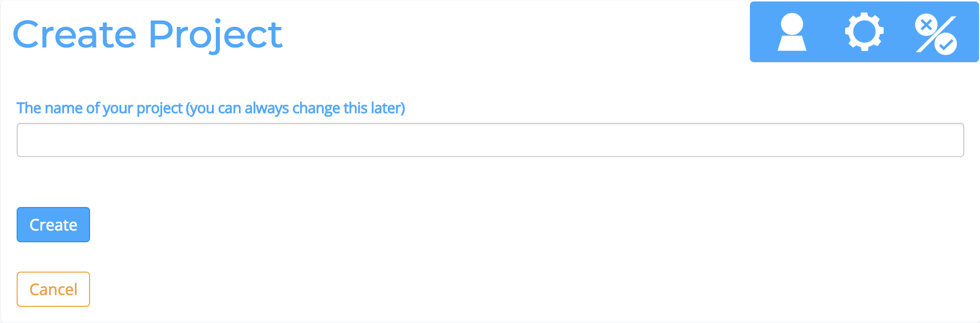
Task: Open the cross-and-checkmark percent icon
Action: point(936,34)
